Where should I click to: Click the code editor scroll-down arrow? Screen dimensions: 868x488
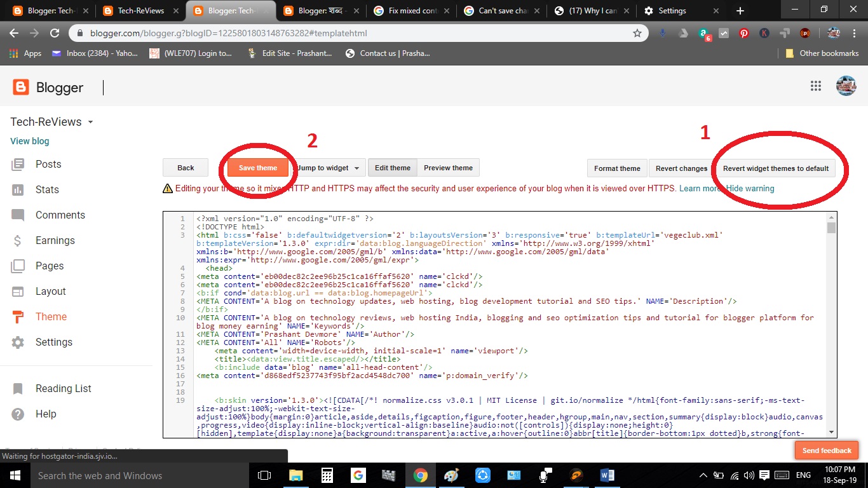pos(831,432)
